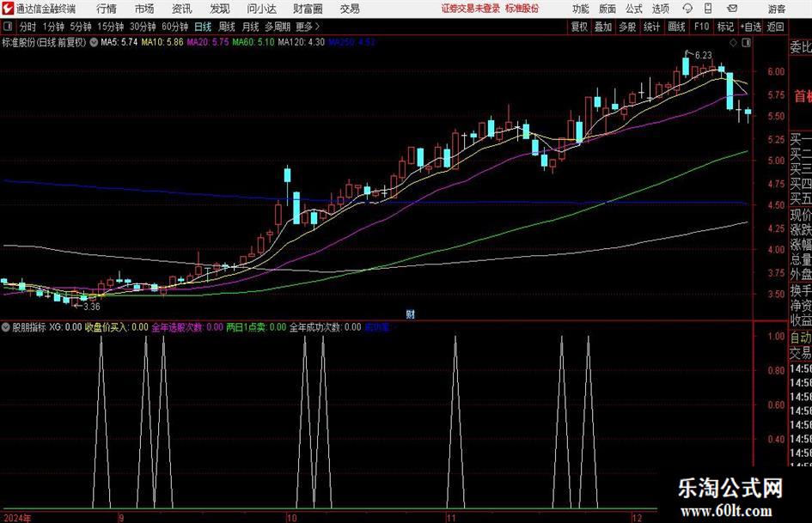
Task: Open the 交易 menu
Action: pos(350,9)
